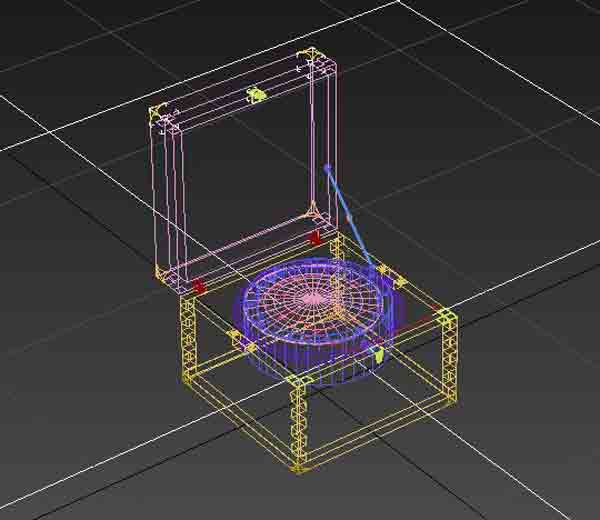This screenshot has width=600, height=520.
Task: Select the pink open lid frame
Action: tap(244, 172)
